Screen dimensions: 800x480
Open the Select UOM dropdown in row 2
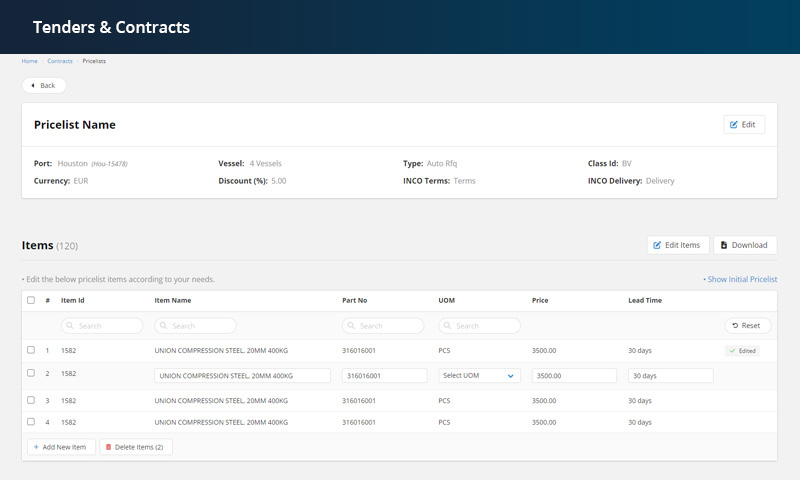coord(479,376)
